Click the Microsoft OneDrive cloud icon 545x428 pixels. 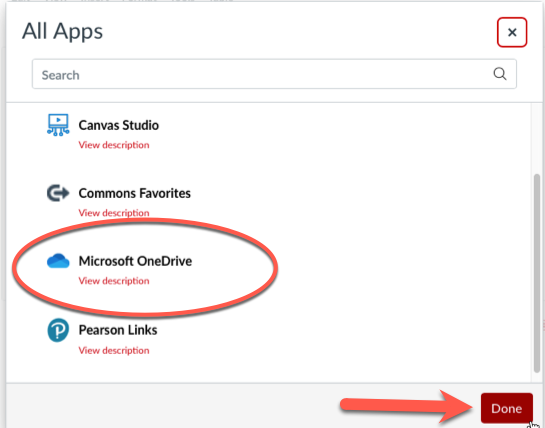pos(58,261)
